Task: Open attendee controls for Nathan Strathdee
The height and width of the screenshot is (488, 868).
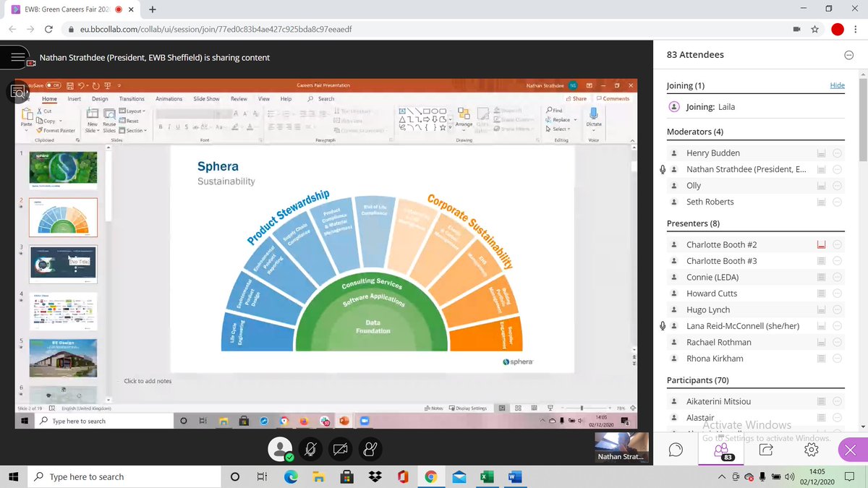Action: tap(837, 169)
